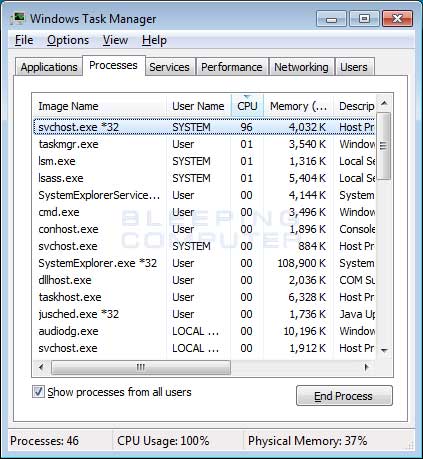Click the vertical scrollbar up arrow
Viewport: 423px width, 459px height.
(x=384, y=103)
